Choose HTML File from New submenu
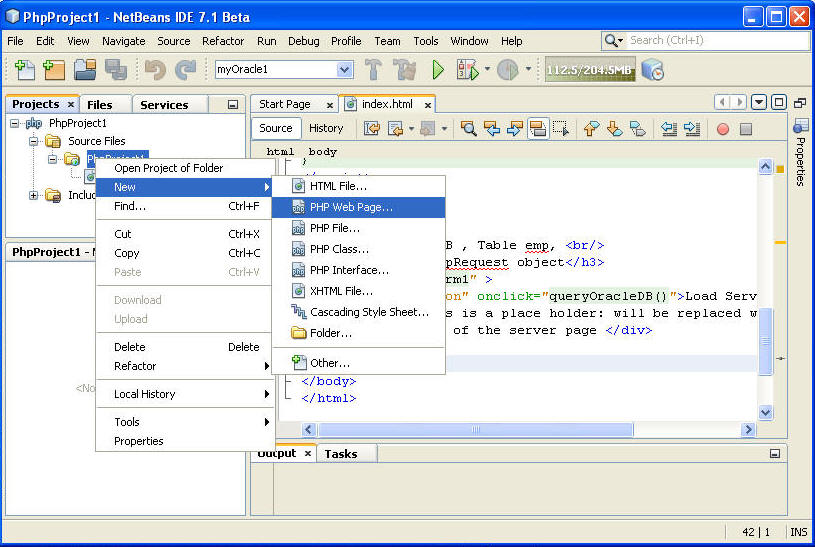 pos(358,186)
